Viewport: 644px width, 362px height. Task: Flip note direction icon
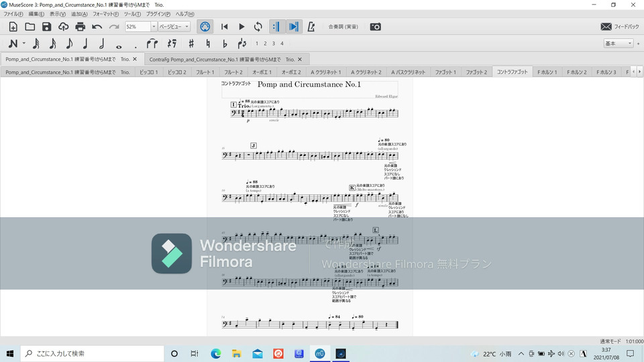coord(242,44)
